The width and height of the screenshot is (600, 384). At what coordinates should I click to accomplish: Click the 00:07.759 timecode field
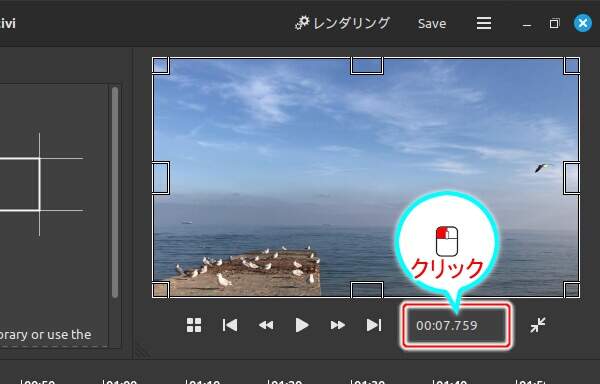click(x=456, y=325)
